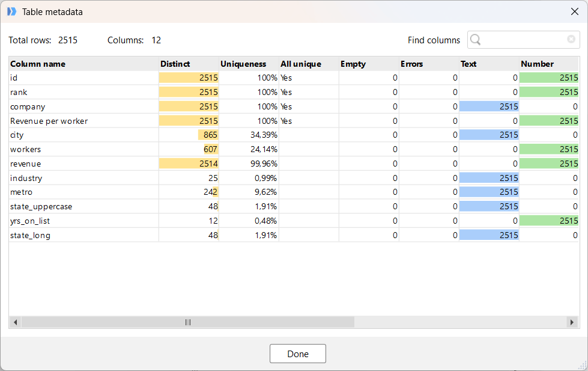588x371 pixels.
Task: Click Number count 2515 in yrs_on_list row
Action: 569,221
